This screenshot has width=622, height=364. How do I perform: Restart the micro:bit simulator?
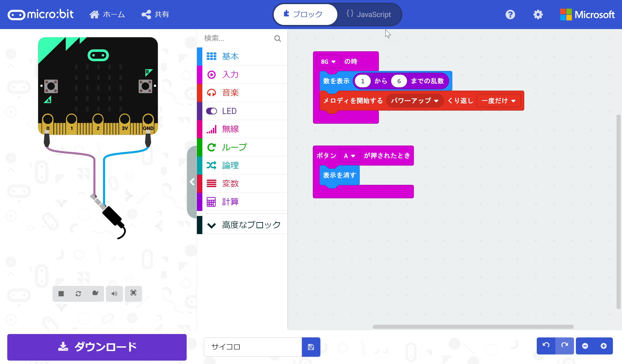tap(78, 294)
